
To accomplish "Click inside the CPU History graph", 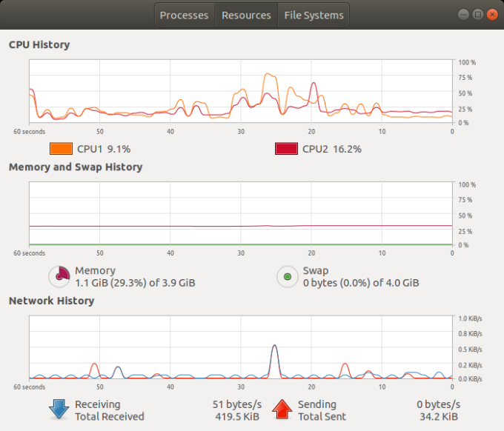I will 241,92.
